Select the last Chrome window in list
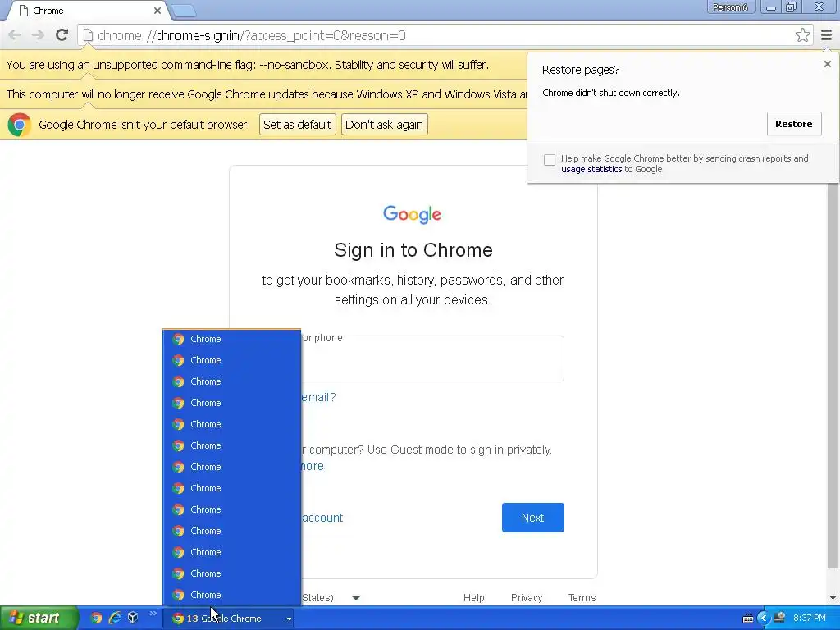Viewport: 840px width, 630px height. [x=231, y=595]
